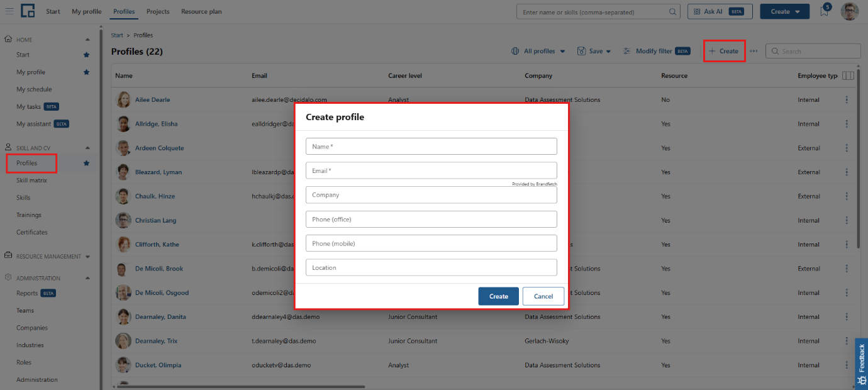The height and width of the screenshot is (390, 868).
Task: Open row menu for Ailee Dearle
Action: (847, 99)
